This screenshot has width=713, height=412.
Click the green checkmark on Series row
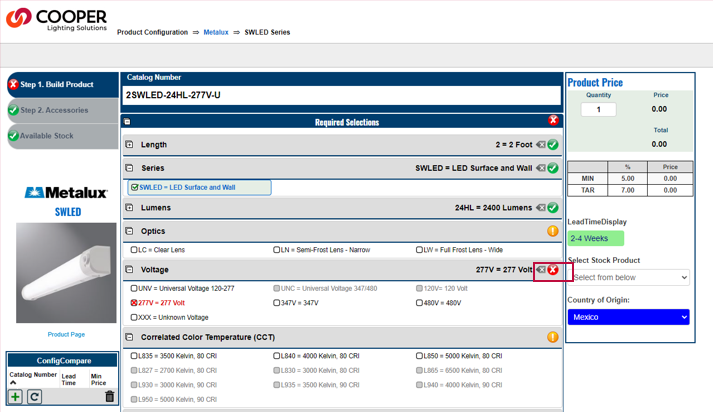[553, 168]
